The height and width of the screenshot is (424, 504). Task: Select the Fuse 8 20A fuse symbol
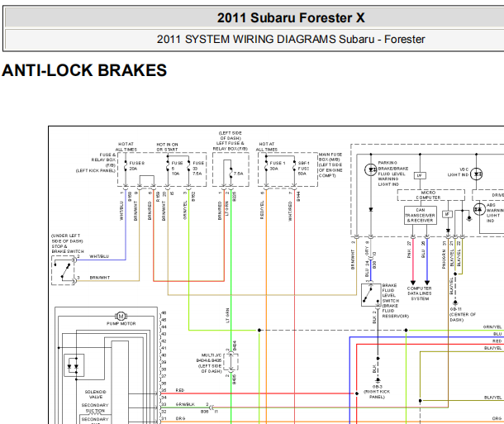(126, 166)
